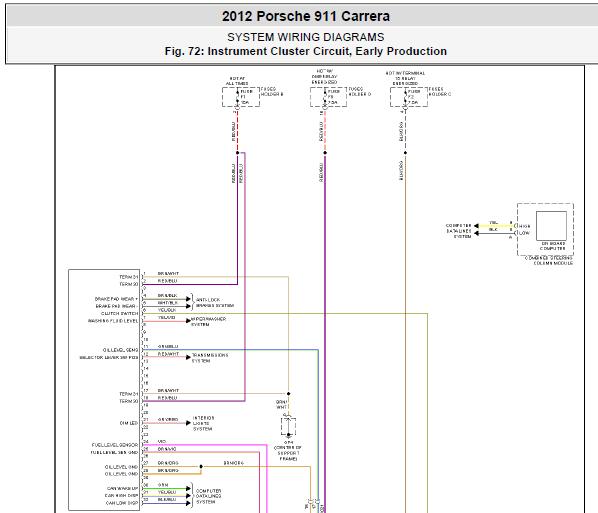Click 'COMPUTER DATA LINES SYSTEM' beside steering module
This screenshot has height=513, width=598.
pyautogui.click(x=459, y=231)
